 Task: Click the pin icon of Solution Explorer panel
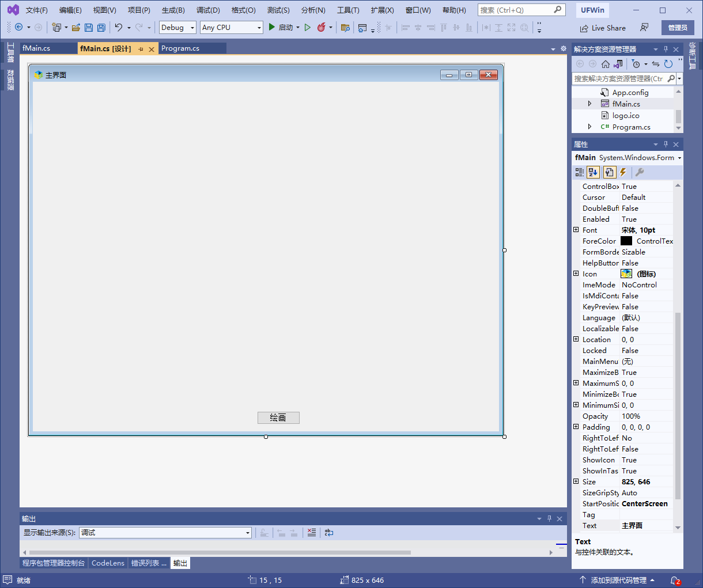pyautogui.click(x=666, y=50)
